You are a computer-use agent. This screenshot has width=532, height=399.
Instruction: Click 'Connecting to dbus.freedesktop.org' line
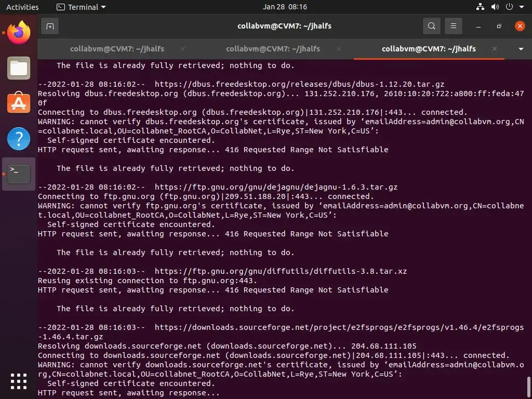click(253, 112)
